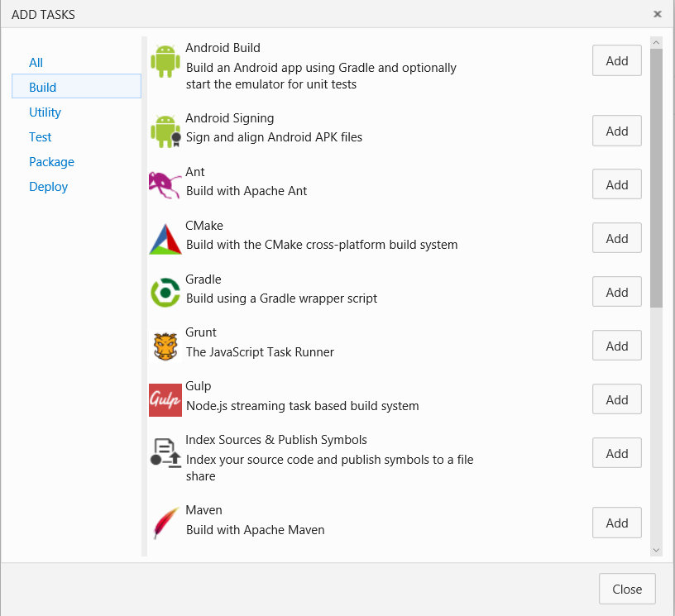Screen dimensions: 675x616
Task: Click the Index Sources & Publish Symbols icon
Action: [x=165, y=453]
